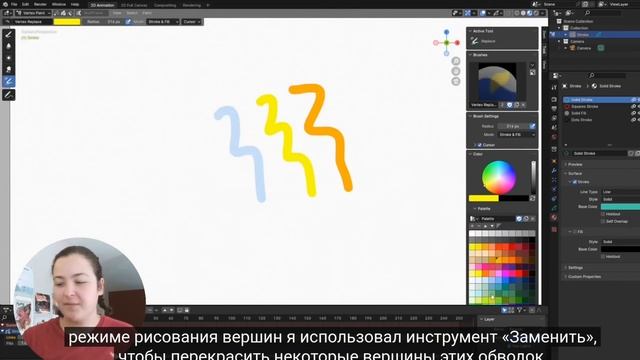Open the Line Type dropdown
Image resolution: width=640 pixels, height=360 pixels.
(620, 192)
